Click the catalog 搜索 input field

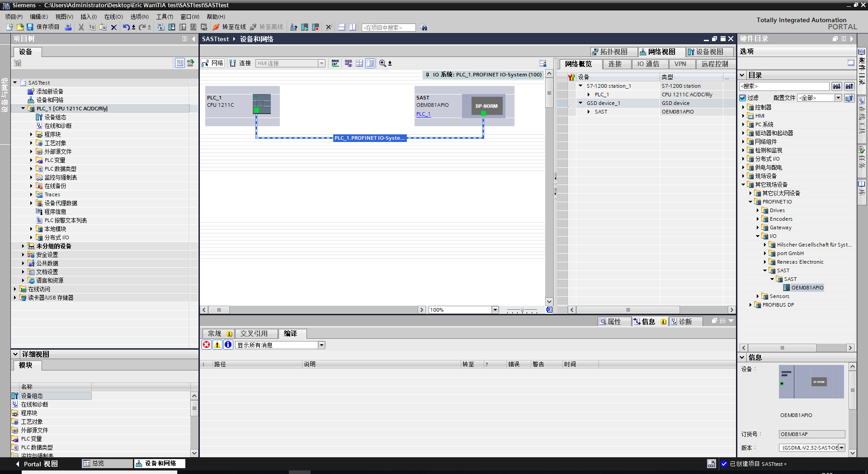(784, 86)
